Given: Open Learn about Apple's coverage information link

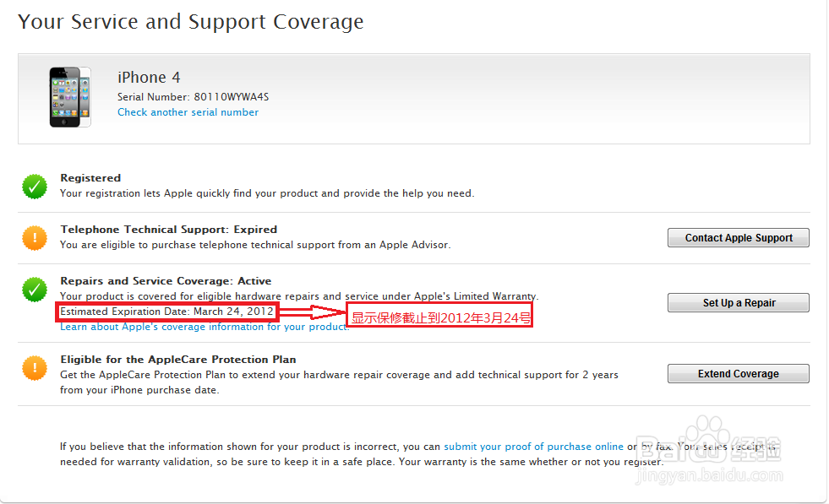Looking at the screenshot, I should coord(204,327).
